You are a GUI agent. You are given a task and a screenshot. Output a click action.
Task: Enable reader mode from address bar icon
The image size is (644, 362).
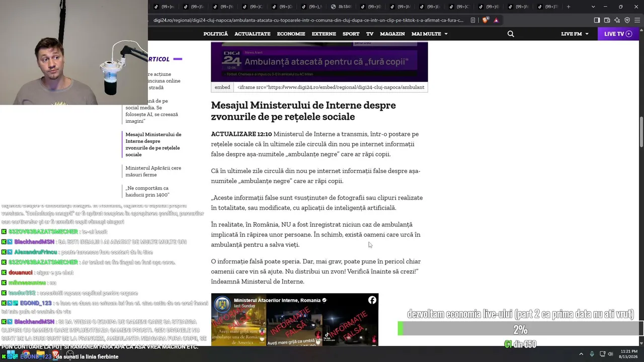coord(473,20)
